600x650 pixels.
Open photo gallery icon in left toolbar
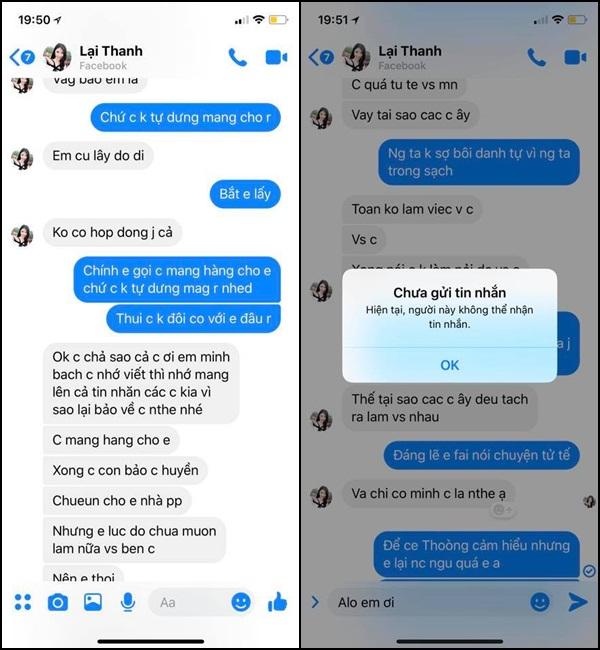(93, 602)
